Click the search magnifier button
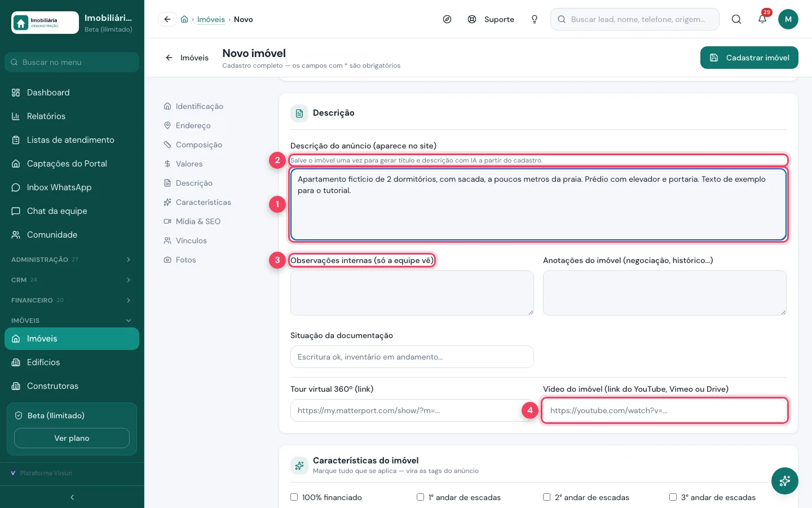The image size is (812, 508). pos(736,19)
